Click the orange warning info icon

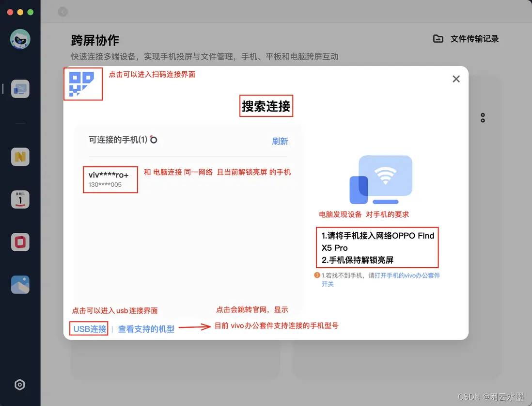317,275
